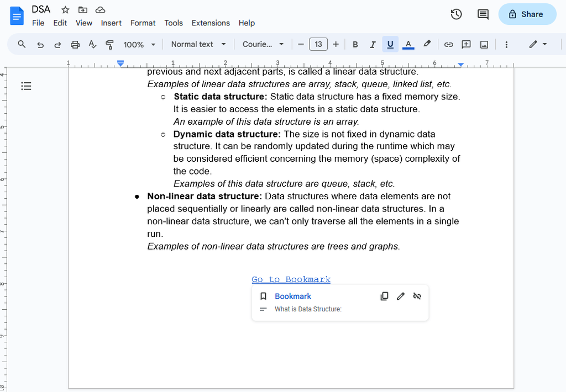Click the print icon
This screenshot has width=566, height=392.
click(x=75, y=44)
